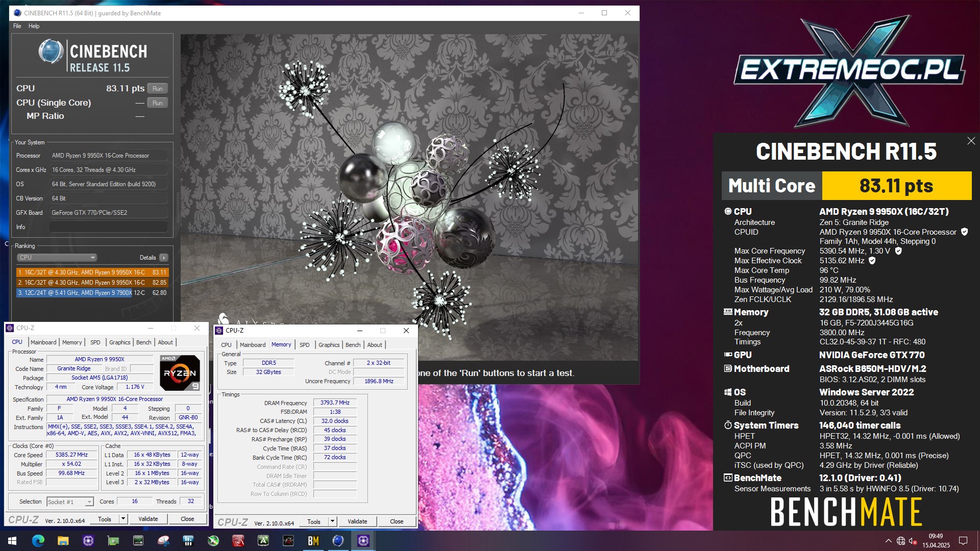Viewport: 980px width, 551px height.
Task: Click Validate in right CPU-Z window
Action: pos(357,521)
